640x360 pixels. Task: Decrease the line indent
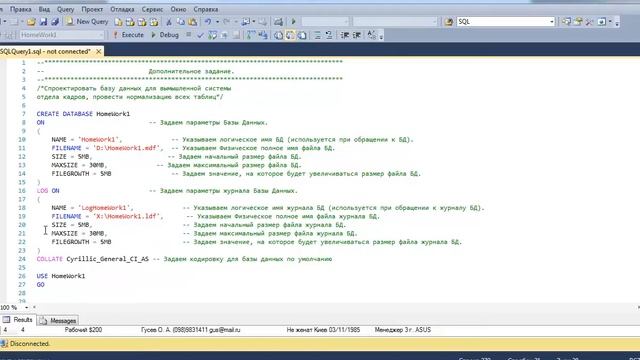(344, 35)
